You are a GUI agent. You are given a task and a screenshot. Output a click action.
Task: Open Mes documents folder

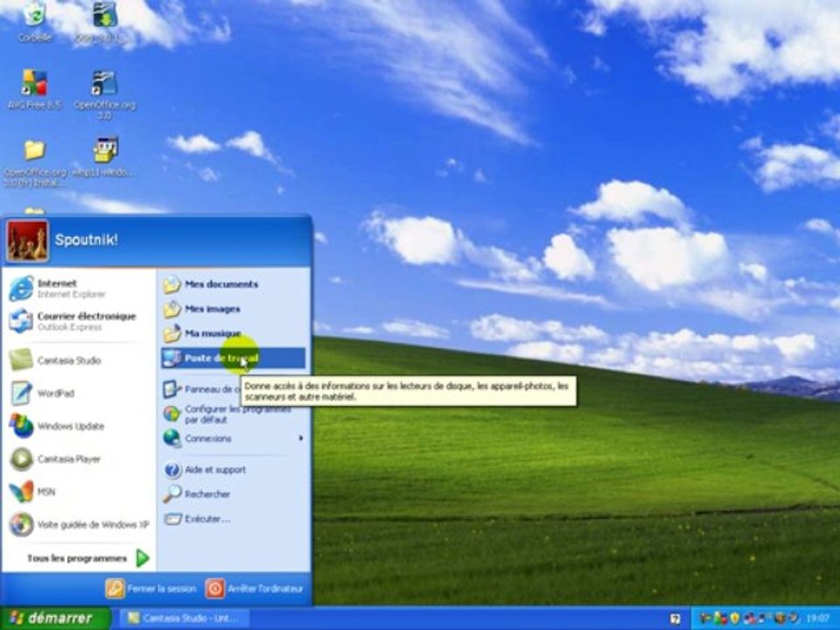click(x=233, y=283)
